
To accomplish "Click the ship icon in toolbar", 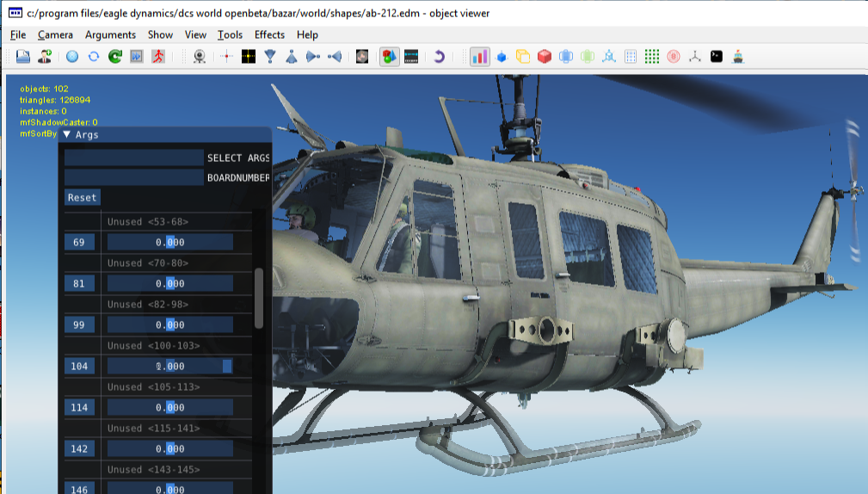I will coord(737,57).
